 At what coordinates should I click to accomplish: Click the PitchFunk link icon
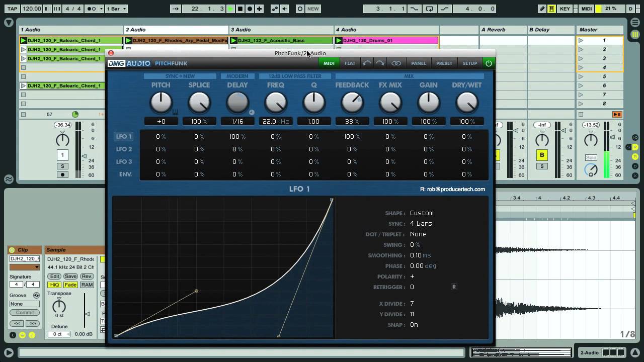coord(396,63)
